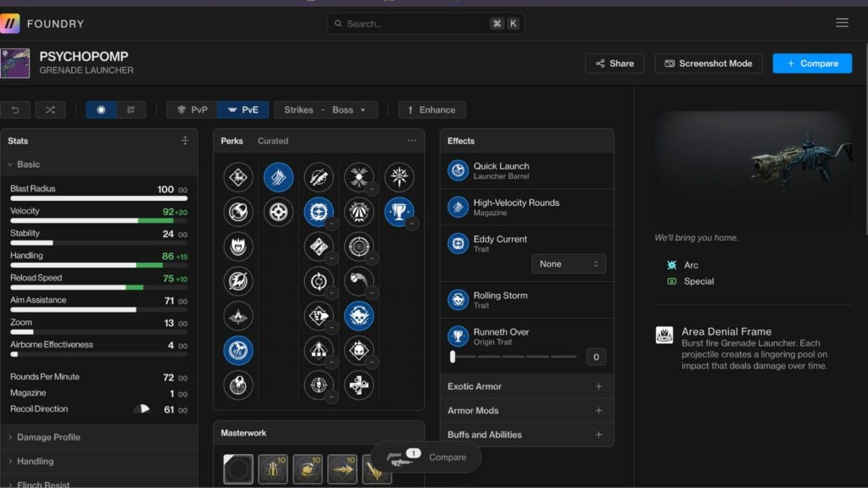Image resolution: width=868 pixels, height=488 pixels.
Task: Click the Velocity stat value 92
Action: [169, 211]
